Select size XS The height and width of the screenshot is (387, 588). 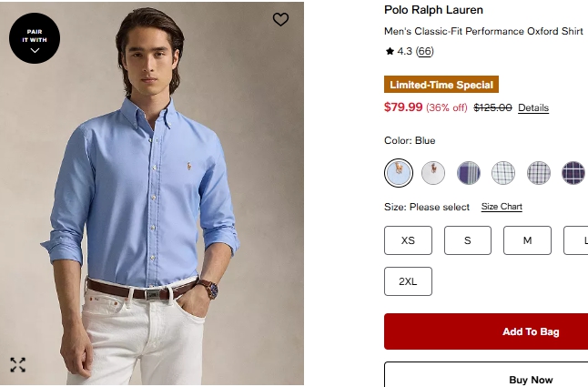pos(408,240)
